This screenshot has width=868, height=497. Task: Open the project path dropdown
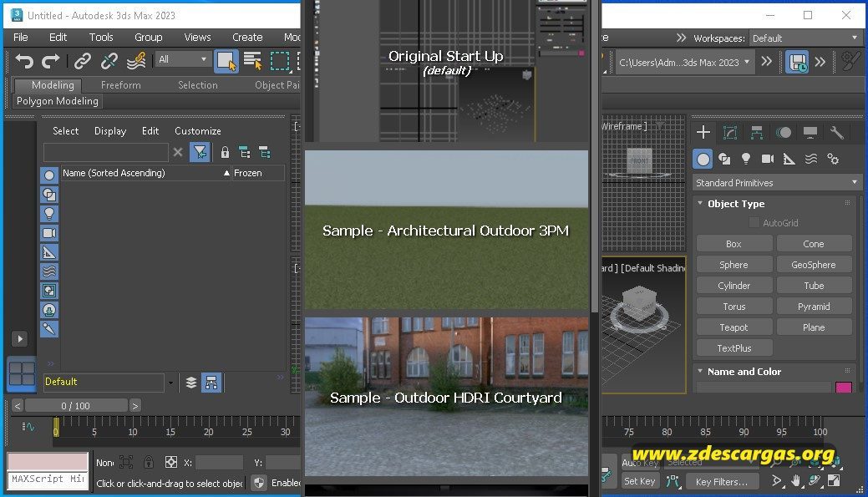(x=683, y=63)
